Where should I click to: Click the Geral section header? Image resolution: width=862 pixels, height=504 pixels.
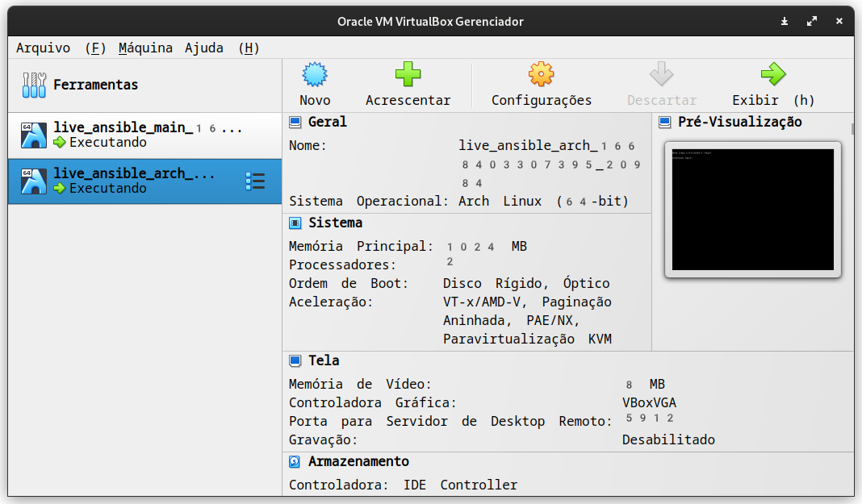[328, 122]
